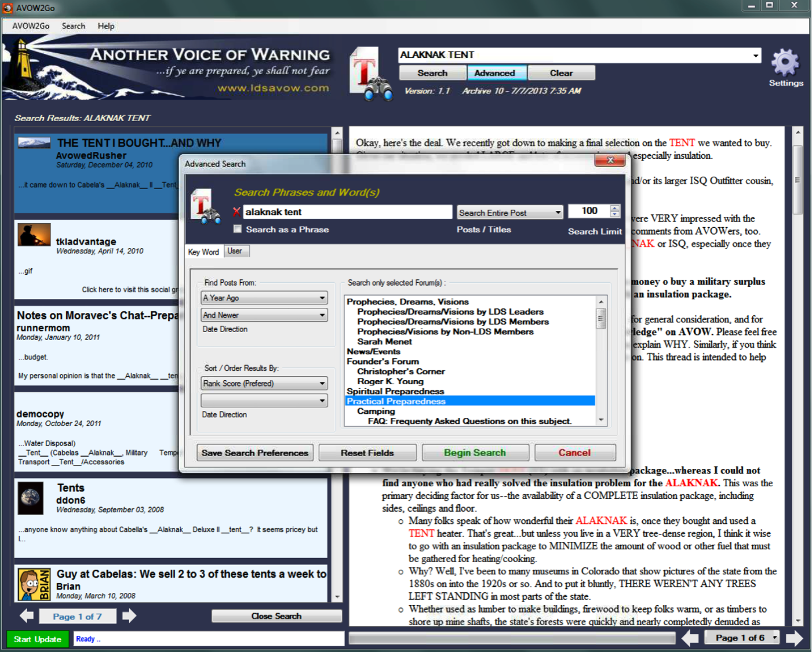Click the Reset Fields button

pos(367,453)
